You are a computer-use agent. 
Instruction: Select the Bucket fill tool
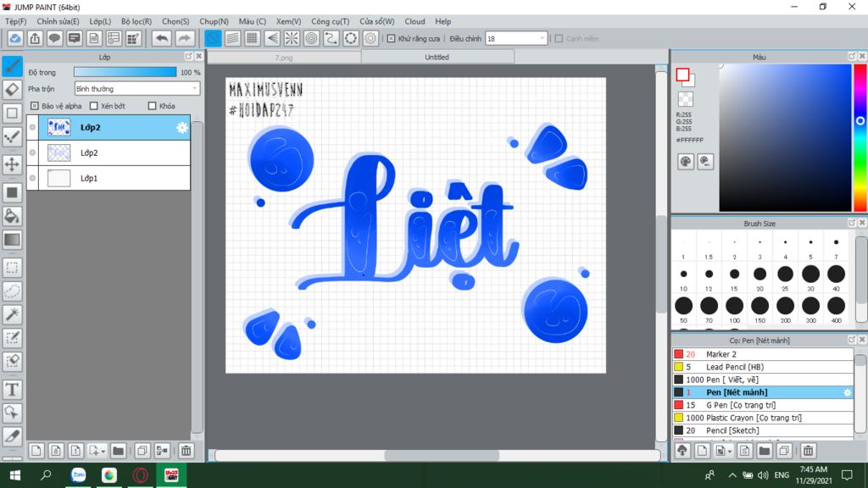pos(12,216)
